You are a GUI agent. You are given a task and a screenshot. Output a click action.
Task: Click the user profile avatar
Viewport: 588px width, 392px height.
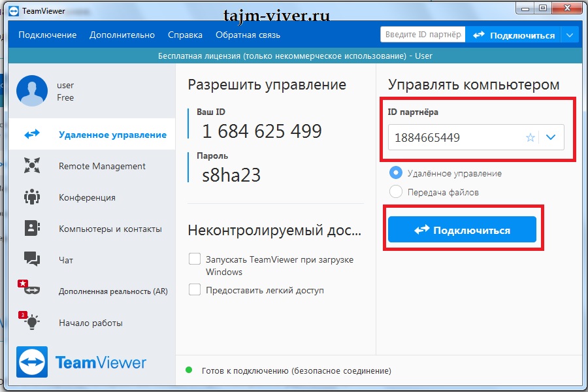[32, 91]
